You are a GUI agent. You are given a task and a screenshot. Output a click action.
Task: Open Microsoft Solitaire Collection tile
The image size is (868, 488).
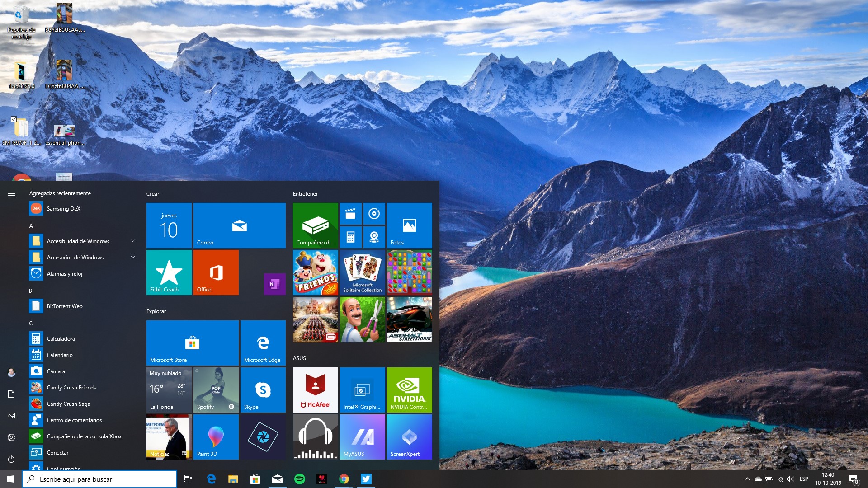363,272
